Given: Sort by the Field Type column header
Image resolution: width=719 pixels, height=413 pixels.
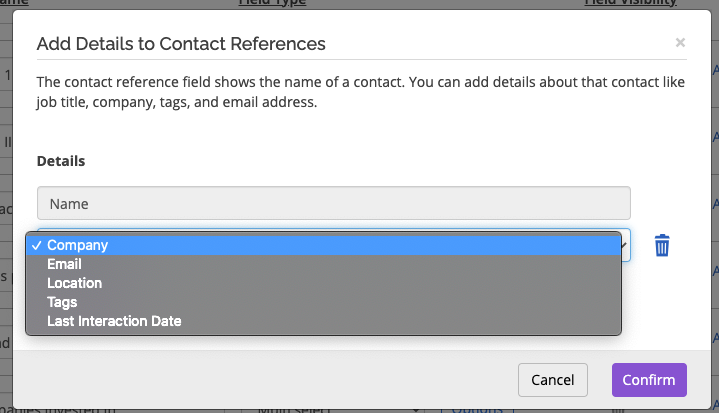Looking at the screenshot, I should [272, 3].
